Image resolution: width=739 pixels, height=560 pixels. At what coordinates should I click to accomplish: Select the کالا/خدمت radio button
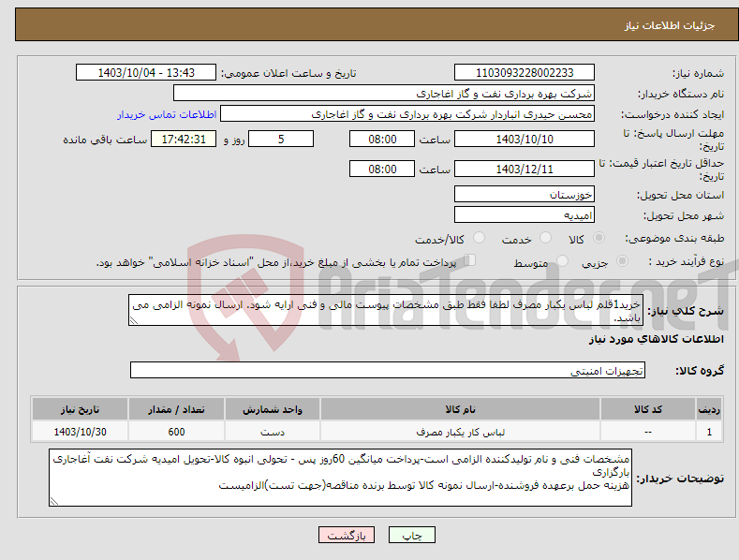tap(479, 238)
